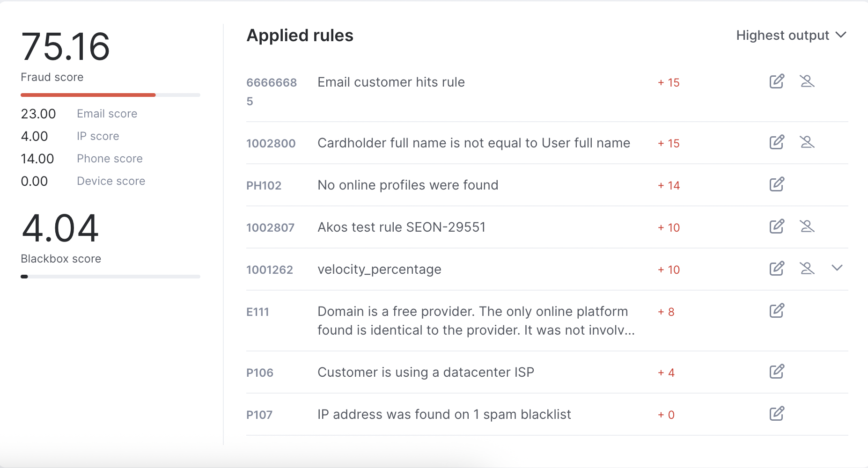This screenshot has height=468, width=868.
Task: Click the Fraud score progress bar
Action: click(110, 95)
